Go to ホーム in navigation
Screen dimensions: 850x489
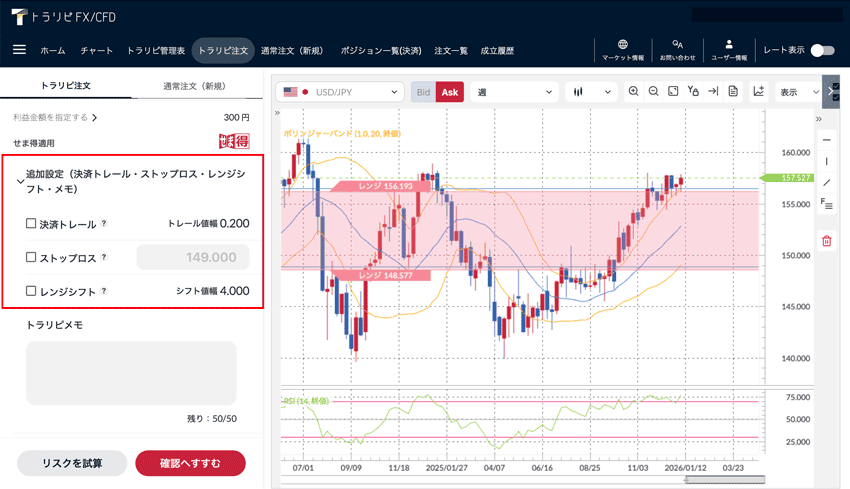coord(53,50)
